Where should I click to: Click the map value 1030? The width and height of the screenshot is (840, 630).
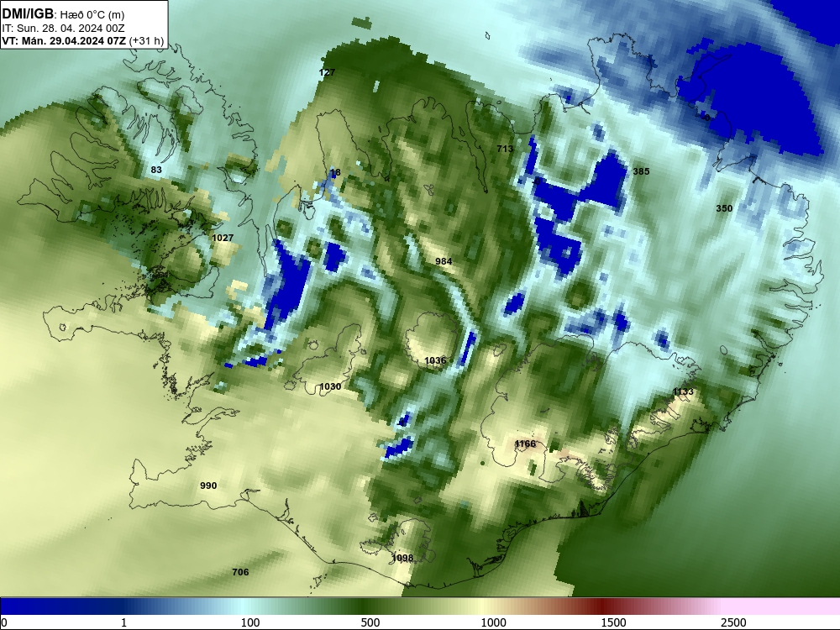pyautogui.click(x=330, y=386)
